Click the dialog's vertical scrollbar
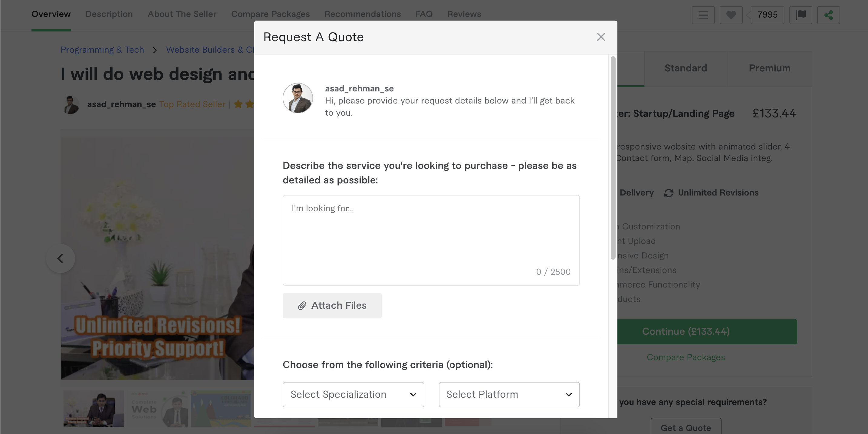868x434 pixels. (x=613, y=158)
